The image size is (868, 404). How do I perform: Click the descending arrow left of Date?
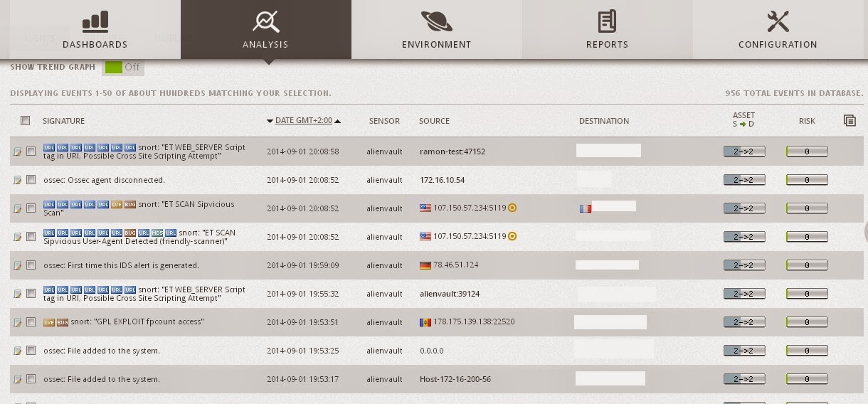[270, 121]
